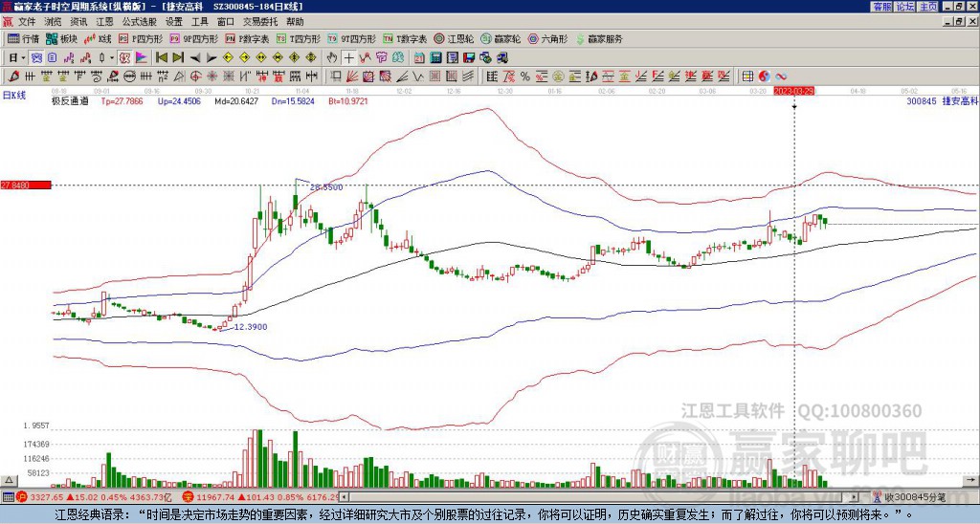Open the 行情 quotes view
Image resolution: width=980 pixels, height=524 pixels.
(23, 38)
